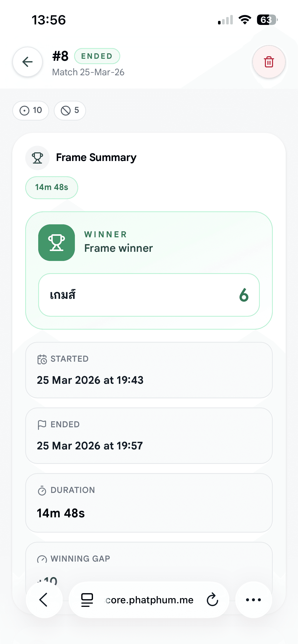This screenshot has width=298, height=644.
Task: Select the winner row เกมส์
Action: (x=149, y=295)
